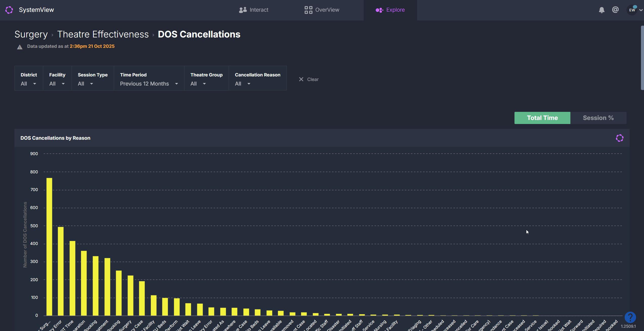Click the SystemView logo icon
This screenshot has height=331, width=644.
(x=9, y=10)
